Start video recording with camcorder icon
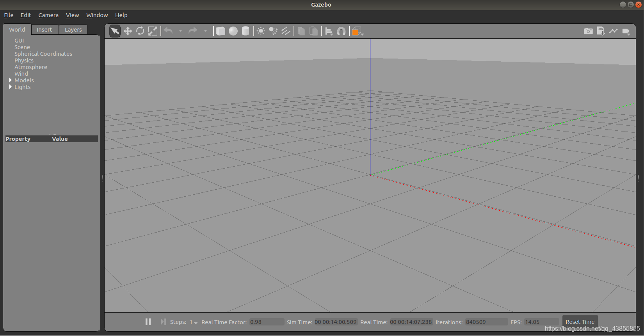644x336 pixels. tap(626, 31)
